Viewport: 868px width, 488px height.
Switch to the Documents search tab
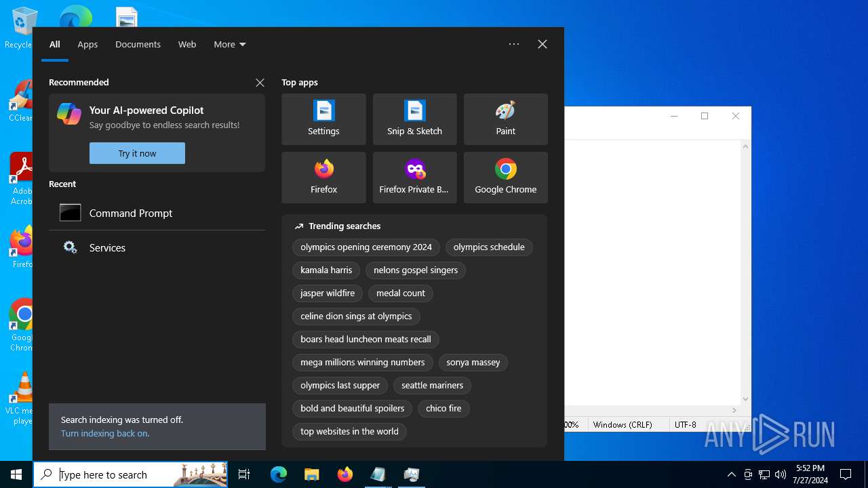138,44
